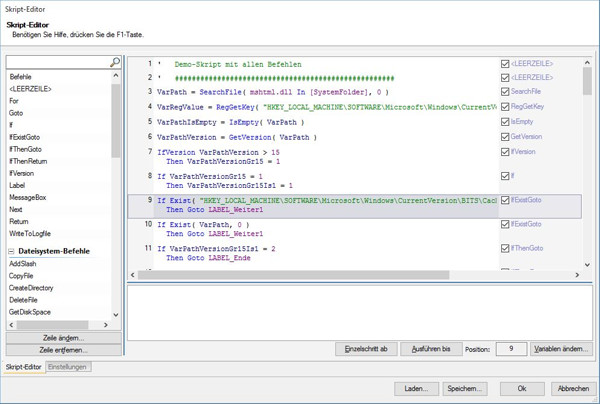Click the Position number field
Viewport: 600px width, 404px height.
(511, 349)
